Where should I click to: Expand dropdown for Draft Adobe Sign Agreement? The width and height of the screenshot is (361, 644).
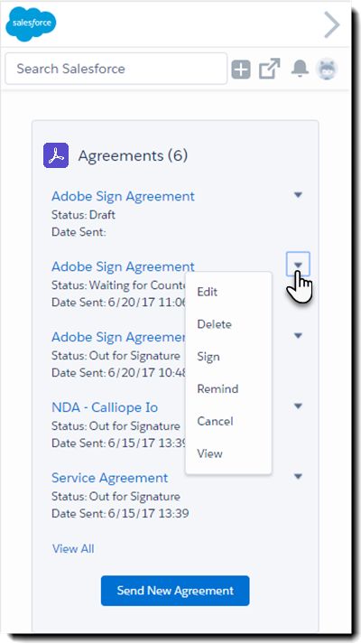point(298,195)
